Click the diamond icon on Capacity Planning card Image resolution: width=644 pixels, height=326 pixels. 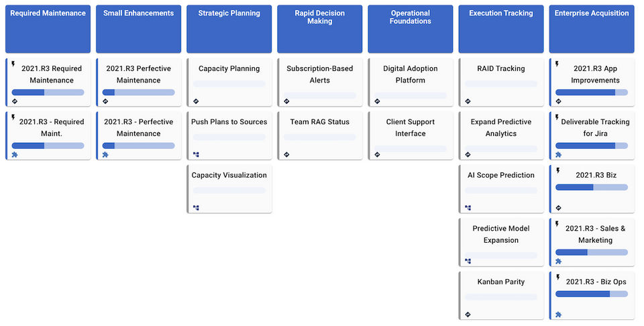[x=196, y=101]
